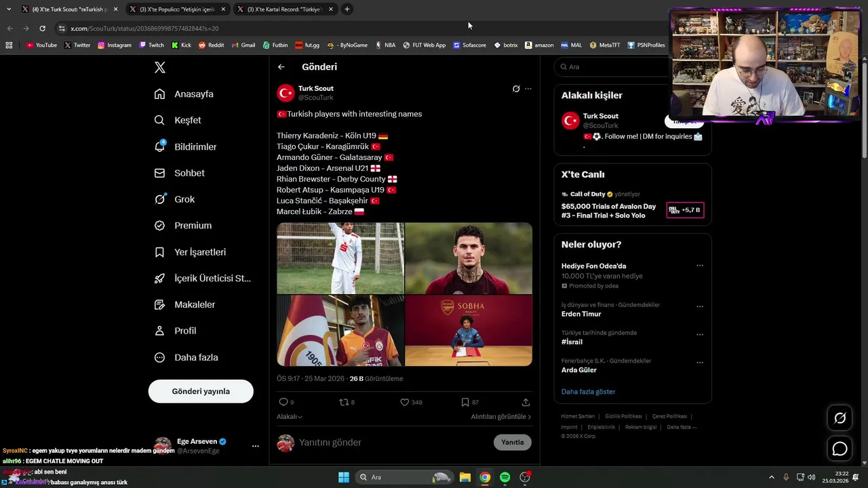This screenshot has height=488, width=868.
Task: Open the floating chat bubble button
Action: coord(840,449)
